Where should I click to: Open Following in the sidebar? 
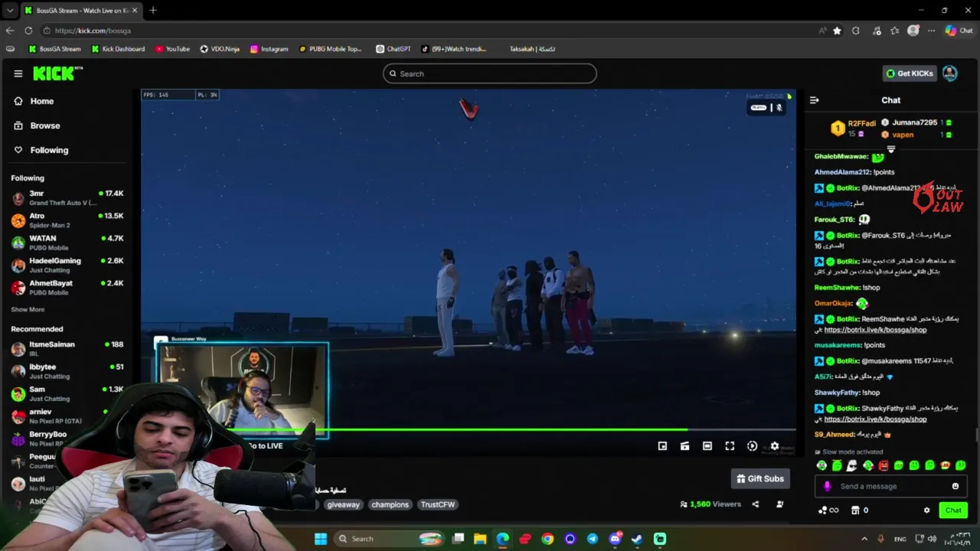[x=41, y=150]
